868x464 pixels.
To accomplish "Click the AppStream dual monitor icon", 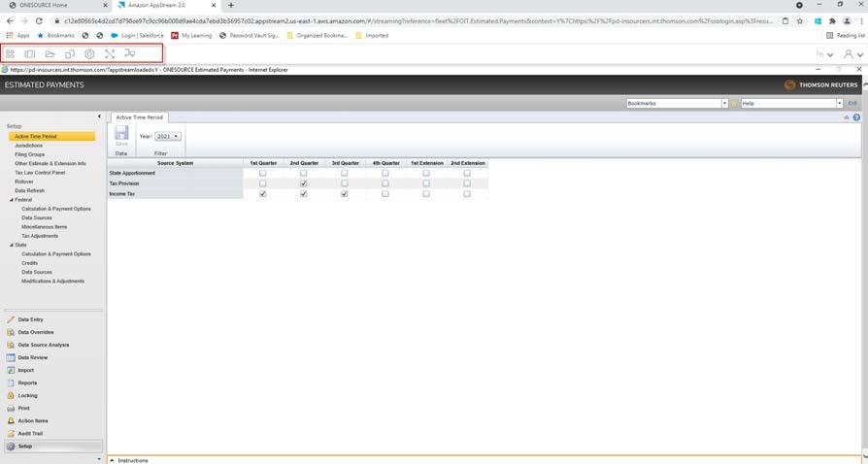I will (129, 53).
